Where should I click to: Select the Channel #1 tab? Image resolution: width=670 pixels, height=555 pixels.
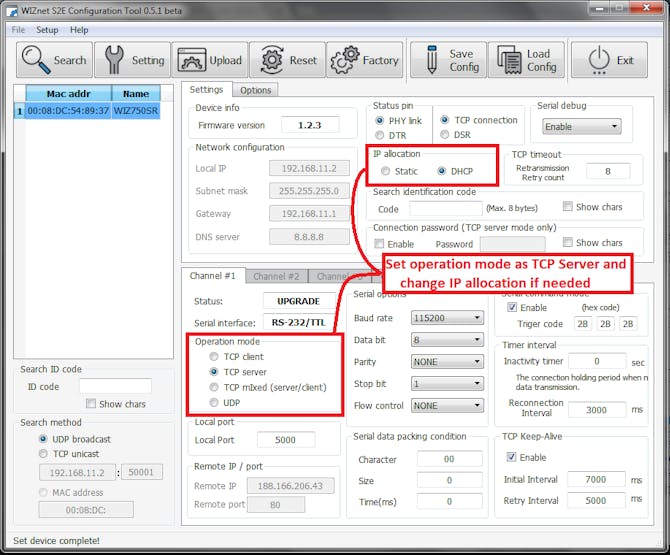(x=213, y=276)
